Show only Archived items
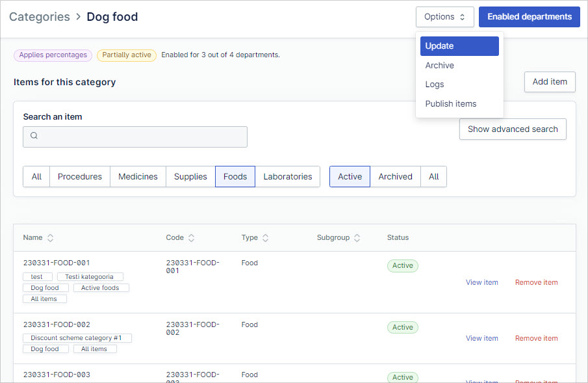Viewport: 588px width, 383px height. tap(395, 176)
